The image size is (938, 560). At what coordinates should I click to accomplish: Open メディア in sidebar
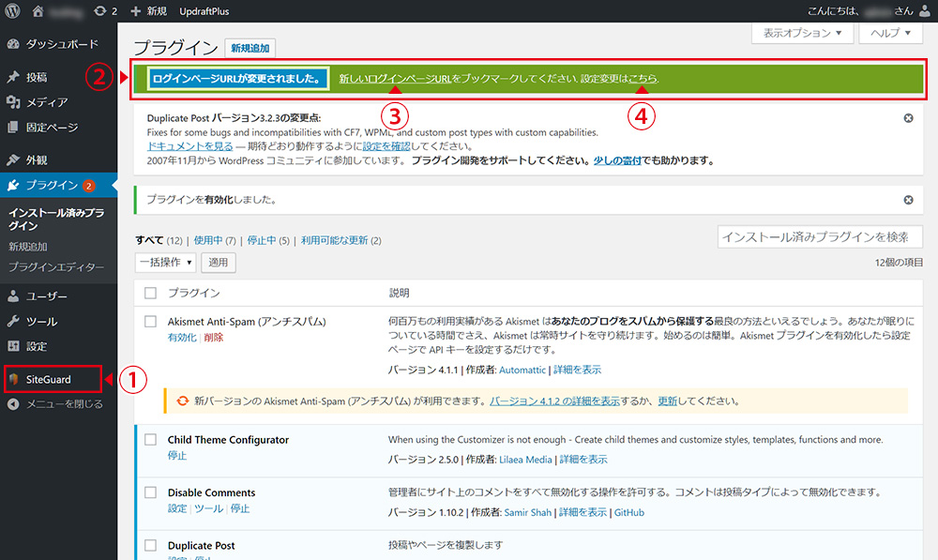click(47, 102)
